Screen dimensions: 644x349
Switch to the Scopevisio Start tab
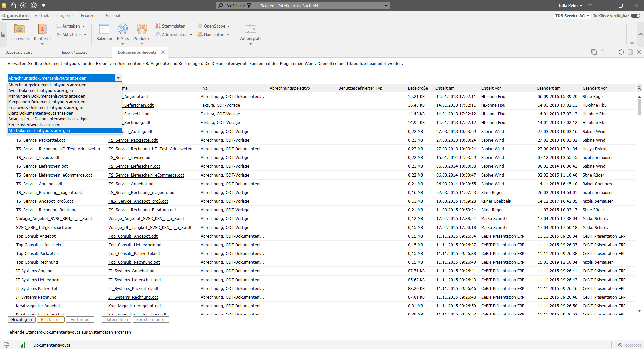[19, 52]
